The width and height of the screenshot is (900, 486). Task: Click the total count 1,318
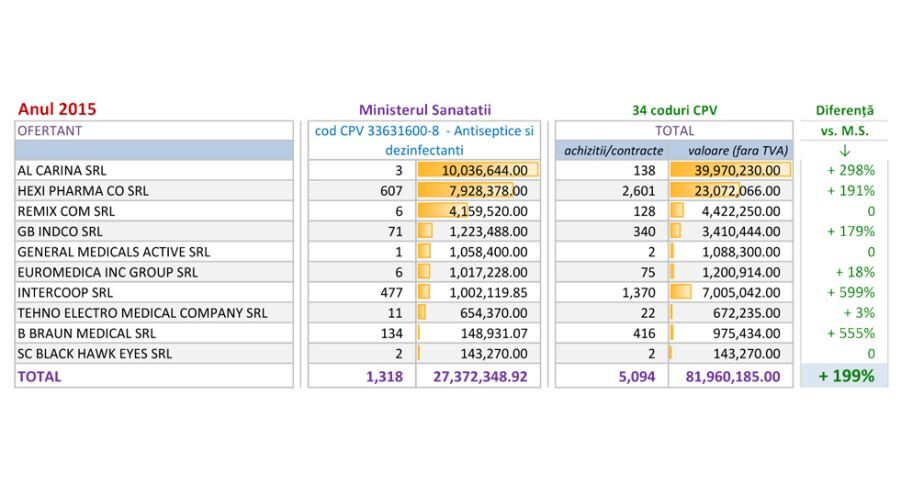pos(384,376)
